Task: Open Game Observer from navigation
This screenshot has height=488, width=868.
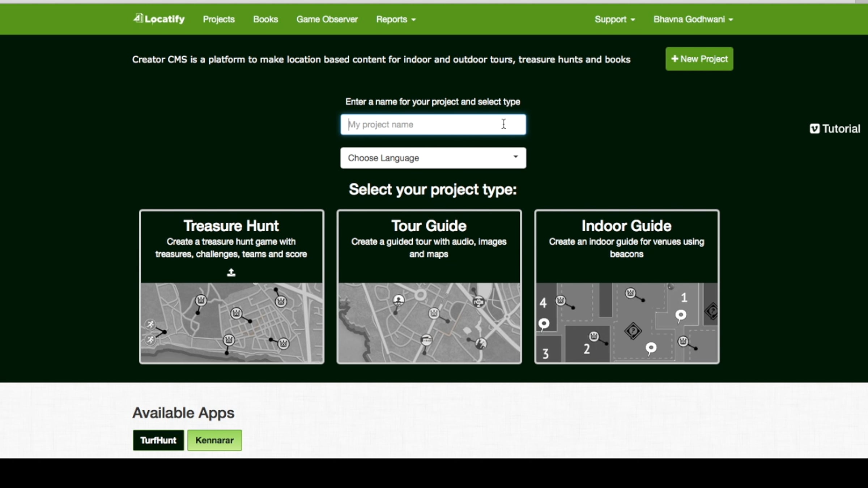Action: 327,19
